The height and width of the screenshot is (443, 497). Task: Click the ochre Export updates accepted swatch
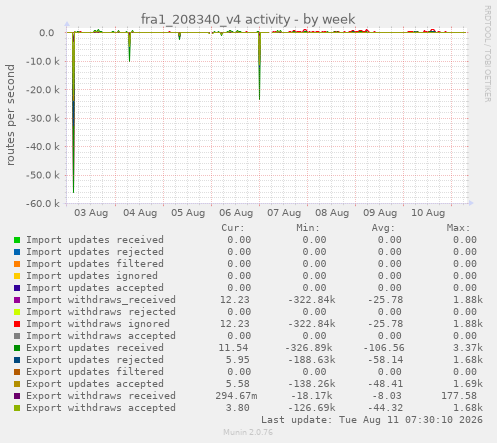click(17, 384)
